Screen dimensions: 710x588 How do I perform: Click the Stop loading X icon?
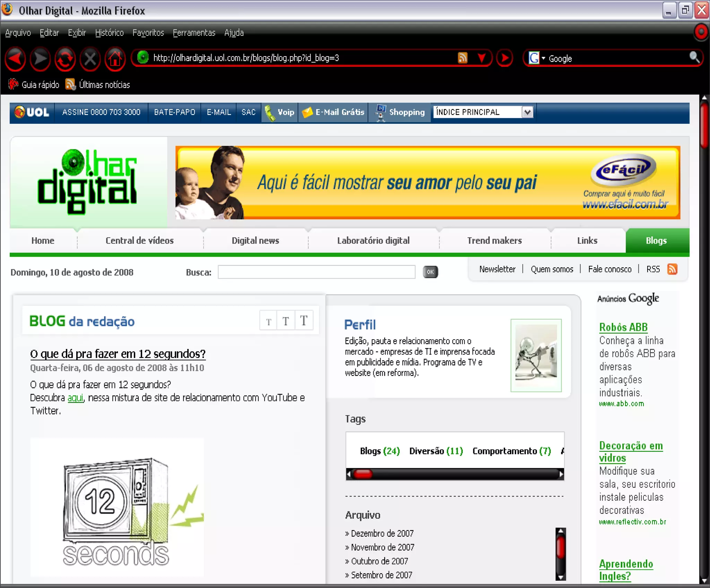point(90,59)
